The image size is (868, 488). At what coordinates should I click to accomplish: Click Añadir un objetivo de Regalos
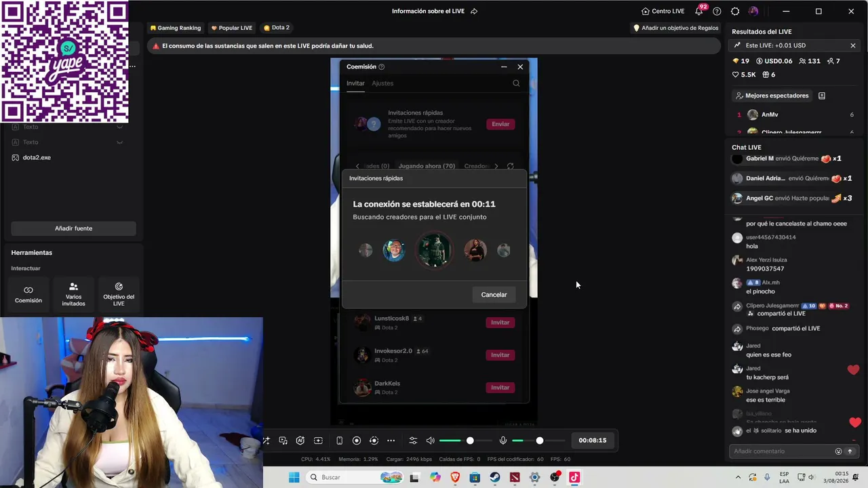pyautogui.click(x=675, y=28)
